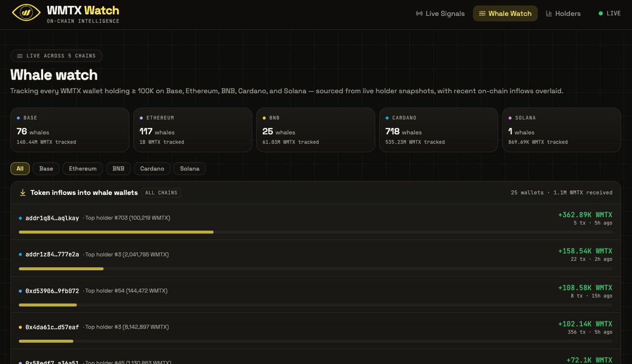Image resolution: width=632 pixels, height=364 pixels.
Task: Click the +108.58K WMTX inflow amount
Action: point(585,288)
